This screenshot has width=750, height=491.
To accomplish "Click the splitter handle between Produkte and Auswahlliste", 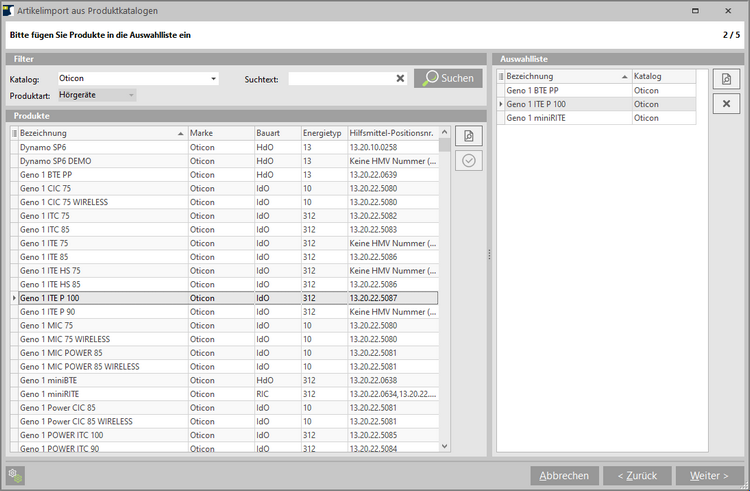I will [x=489, y=254].
